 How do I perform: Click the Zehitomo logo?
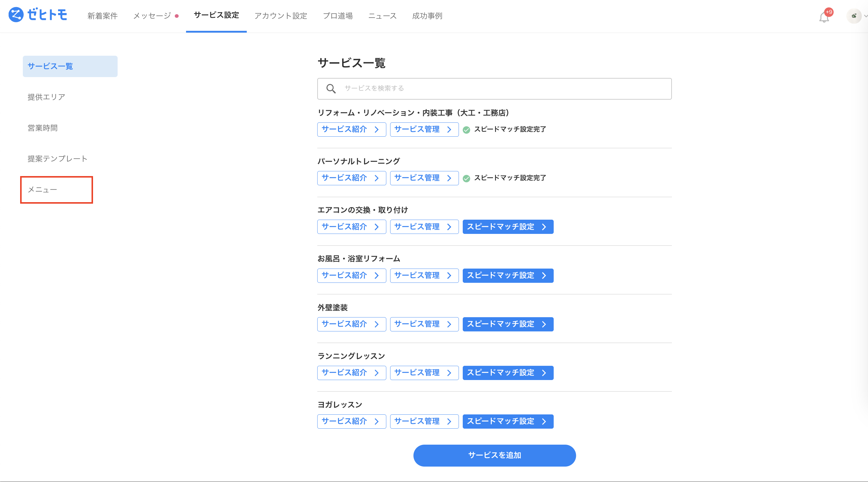point(38,15)
